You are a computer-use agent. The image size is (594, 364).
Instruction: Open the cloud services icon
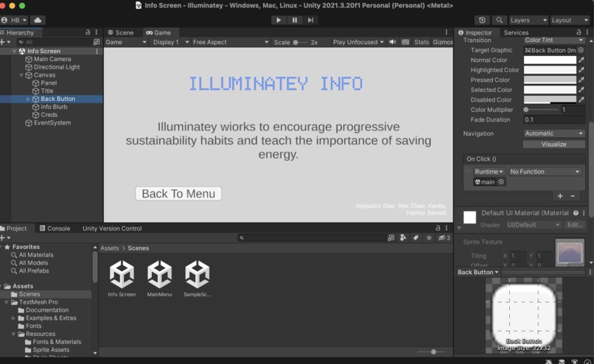pos(38,20)
